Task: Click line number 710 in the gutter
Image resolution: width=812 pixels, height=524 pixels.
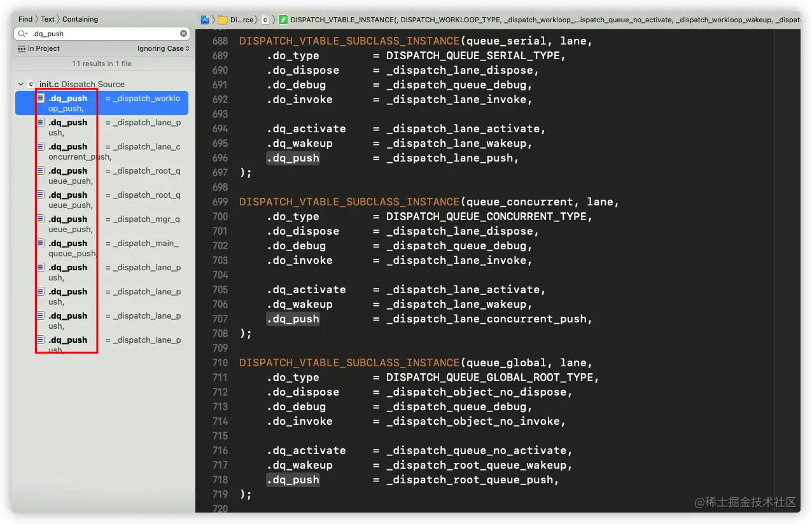Action: [220, 363]
